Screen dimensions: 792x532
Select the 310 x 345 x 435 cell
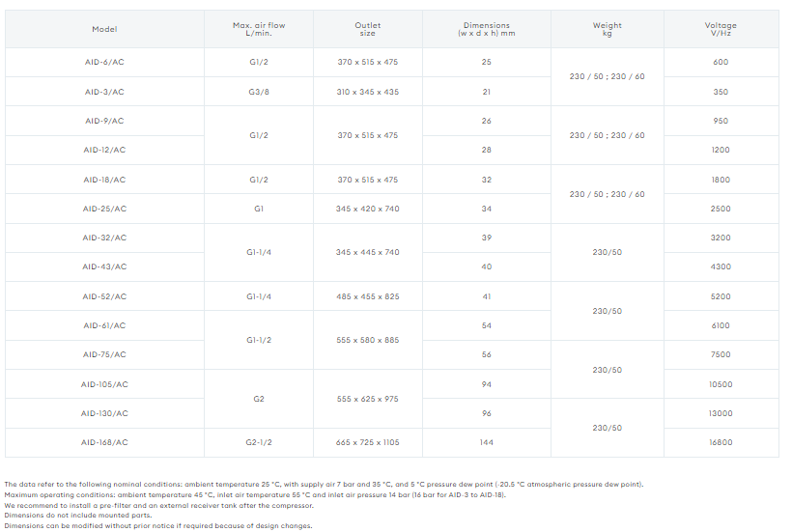click(x=368, y=92)
